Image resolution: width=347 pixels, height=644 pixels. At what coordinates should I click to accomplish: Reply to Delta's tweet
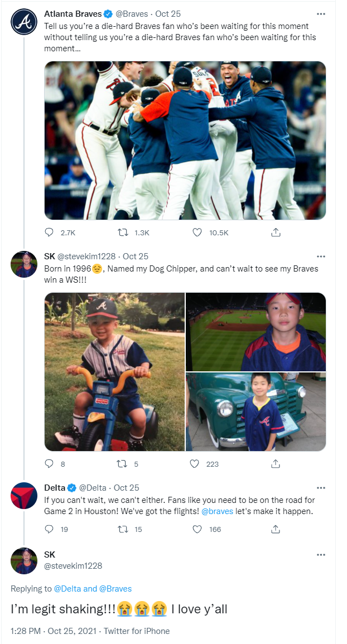tap(49, 529)
